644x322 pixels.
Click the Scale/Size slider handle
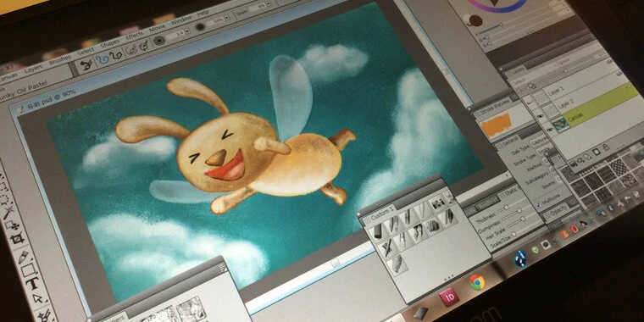click(x=514, y=234)
